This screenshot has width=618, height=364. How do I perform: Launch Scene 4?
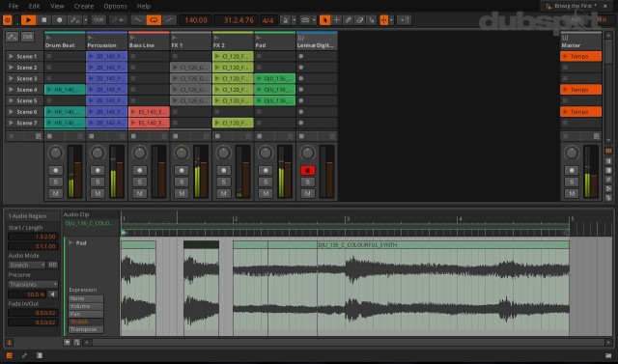coord(11,90)
